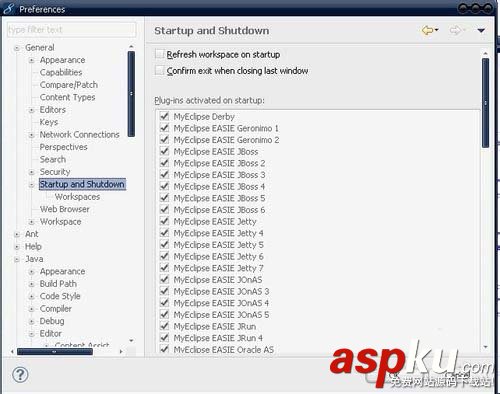Select MyEclipse EASIE JBoss row text
Image resolution: width=500 pixels, height=394 pixels.
pos(216,151)
